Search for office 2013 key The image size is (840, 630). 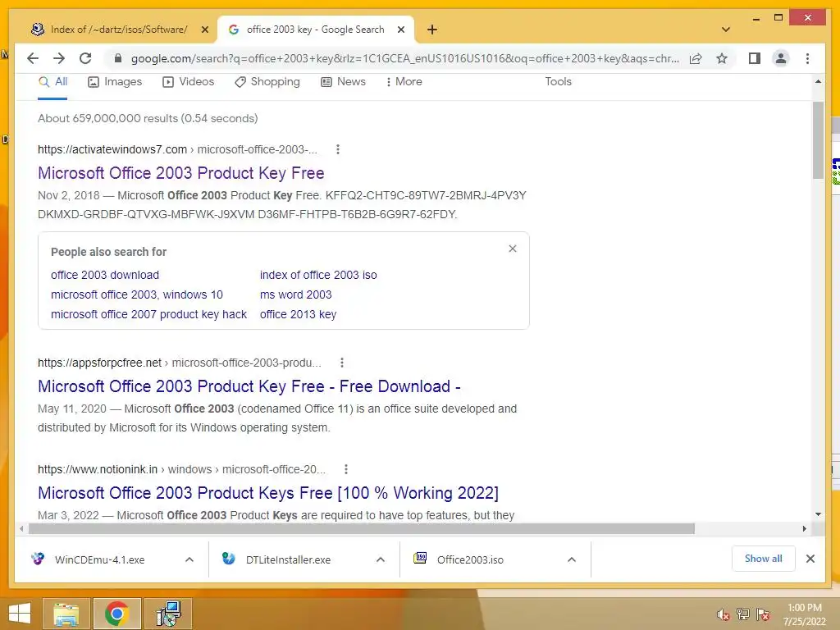(x=298, y=314)
